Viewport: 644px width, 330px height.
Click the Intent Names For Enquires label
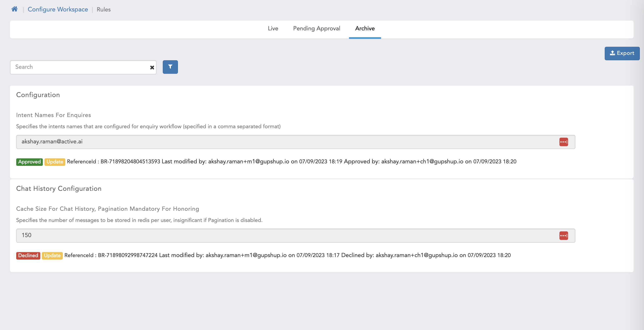(x=53, y=115)
